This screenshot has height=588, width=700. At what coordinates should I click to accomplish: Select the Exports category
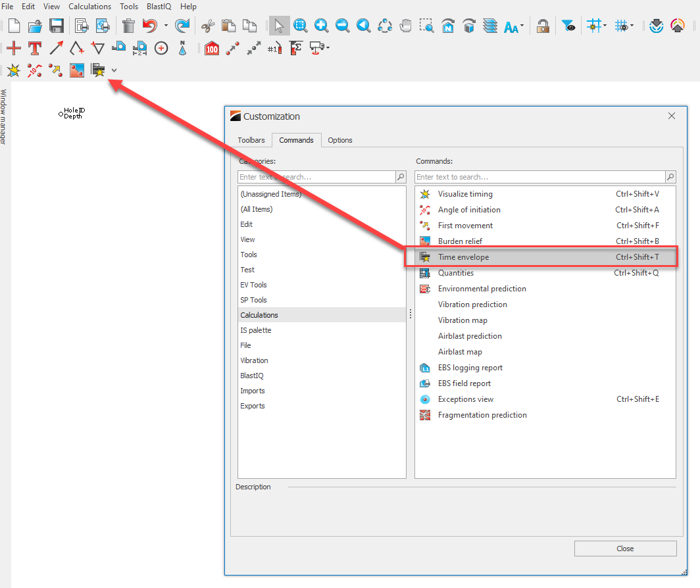tap(322, 406)
